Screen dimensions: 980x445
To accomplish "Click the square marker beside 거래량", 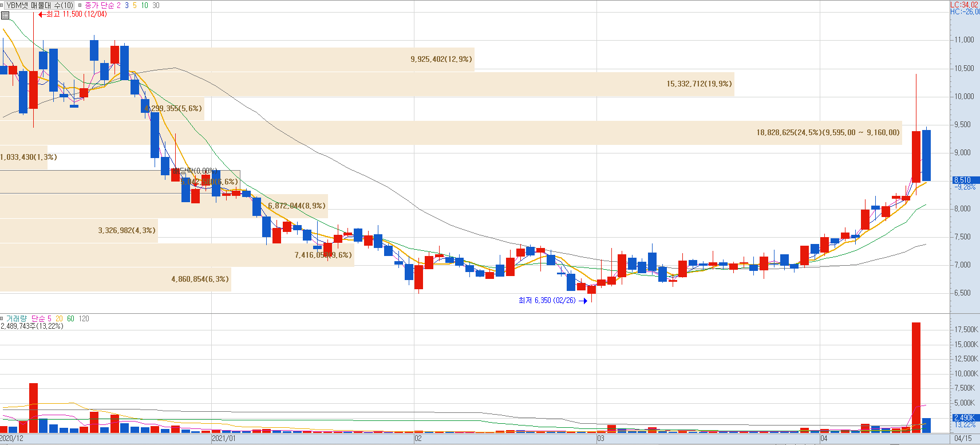I will (x=2, y=318).
